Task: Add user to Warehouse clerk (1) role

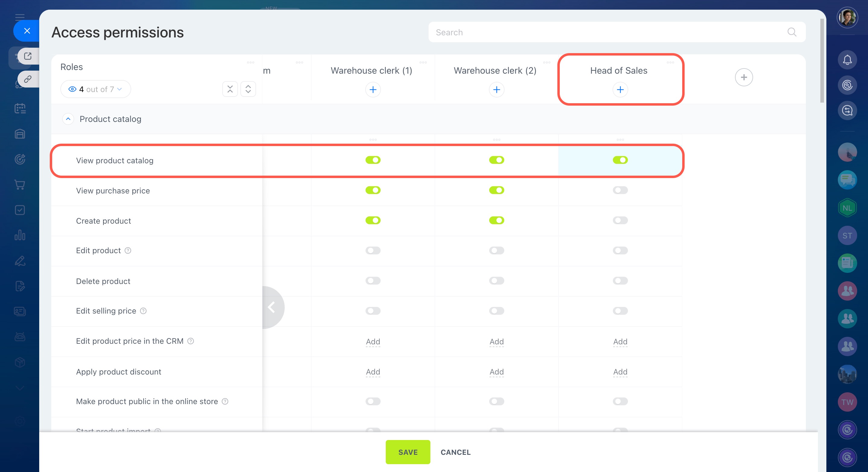Action: 373,90
